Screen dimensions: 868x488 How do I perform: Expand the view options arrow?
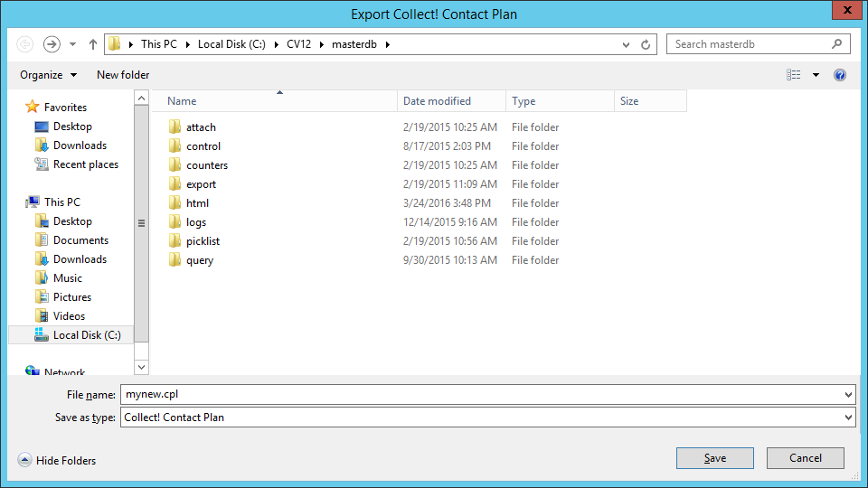816,75
